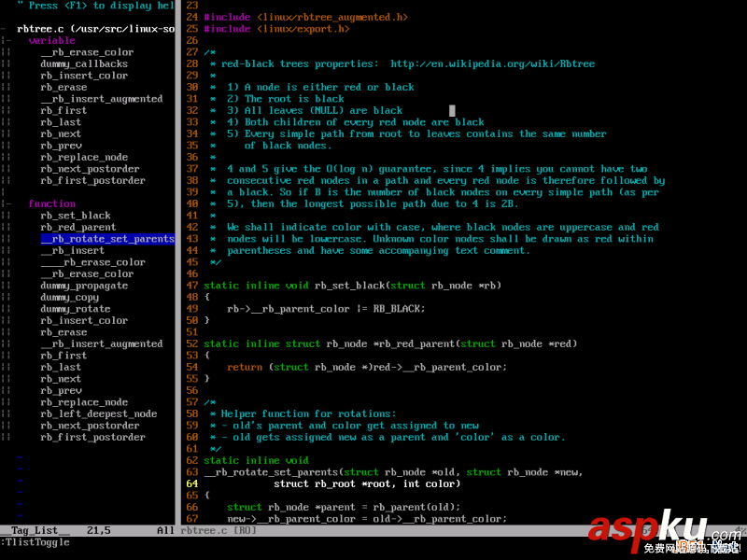Image resolution: width=747 pixels, height=560 pixels.
Task: Select rb_erase under function section
Action: point(63,332)
